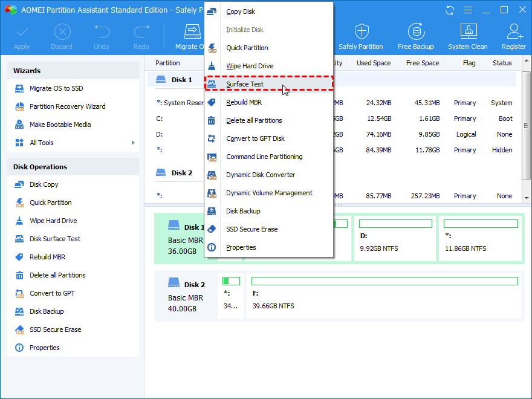Click the refresh icon in the title bar
Screen dimensions: 532x399
(x=450, y=10)
